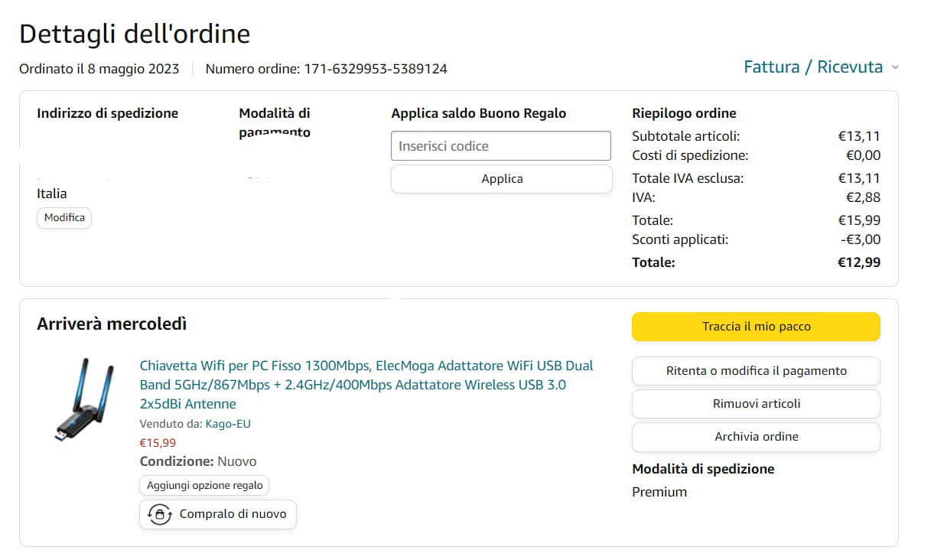931x560 pixels.
Task: Click the WiFi adapter product thumbnail
Action: point(85,399)
